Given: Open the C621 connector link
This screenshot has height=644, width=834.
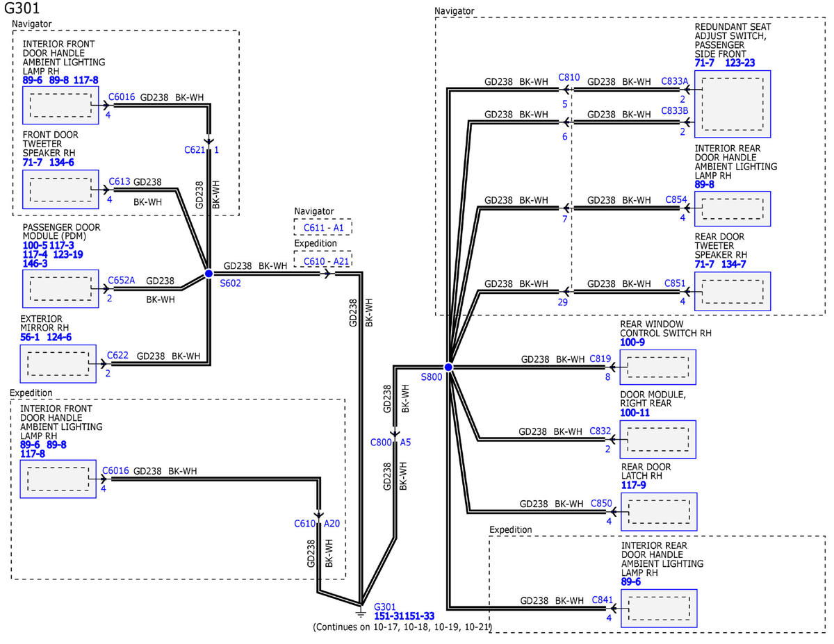Looking at the screenshot, I should coord(194,149).
